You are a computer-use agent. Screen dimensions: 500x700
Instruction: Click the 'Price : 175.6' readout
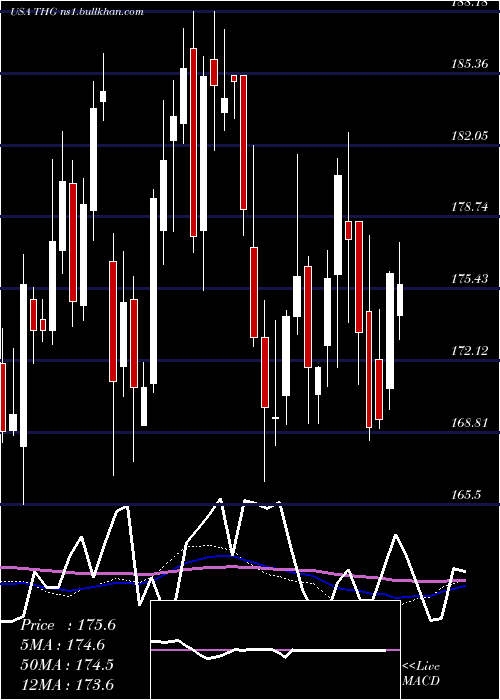68,625
